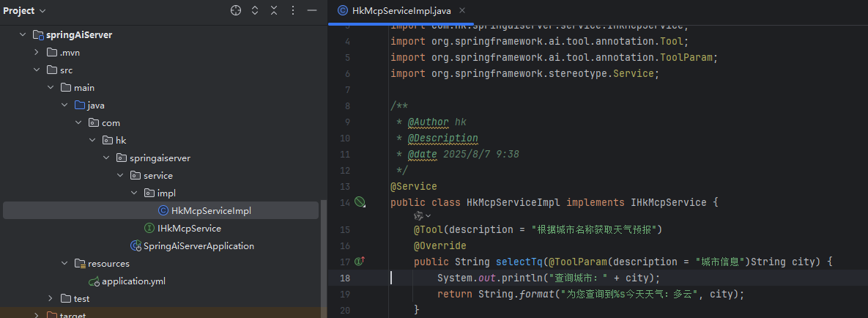This screenshot has width=868, height=318.
Task: Collapse the springaiserver package
Action: (x=105, y=158)
